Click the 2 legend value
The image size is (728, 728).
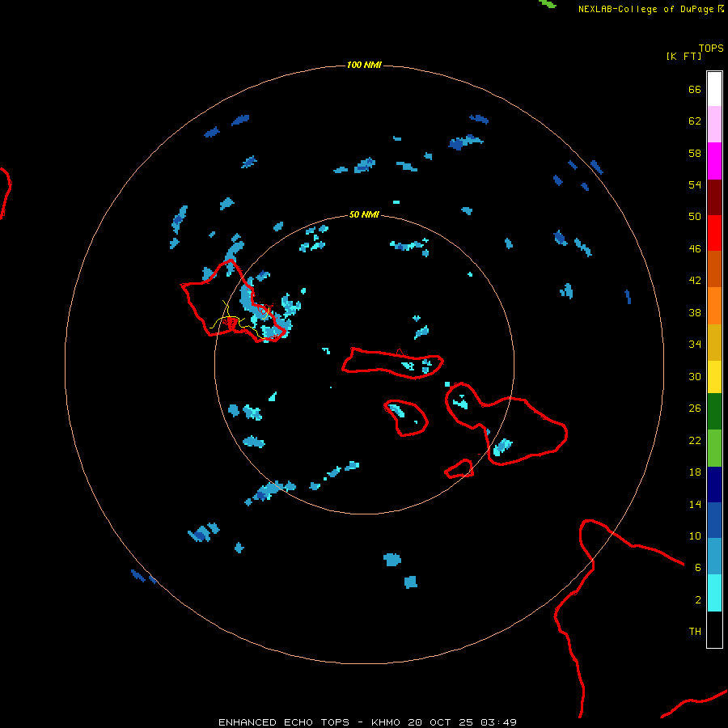click(698, 599)
